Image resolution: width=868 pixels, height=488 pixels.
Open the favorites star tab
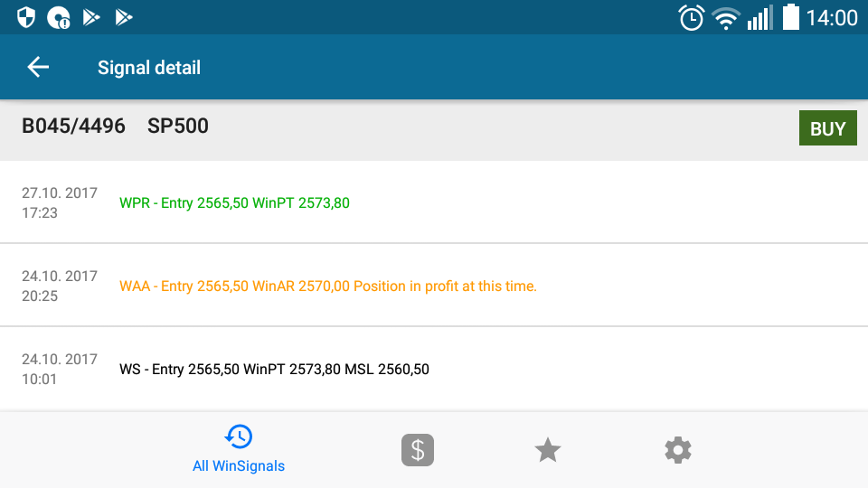[548, 450]
